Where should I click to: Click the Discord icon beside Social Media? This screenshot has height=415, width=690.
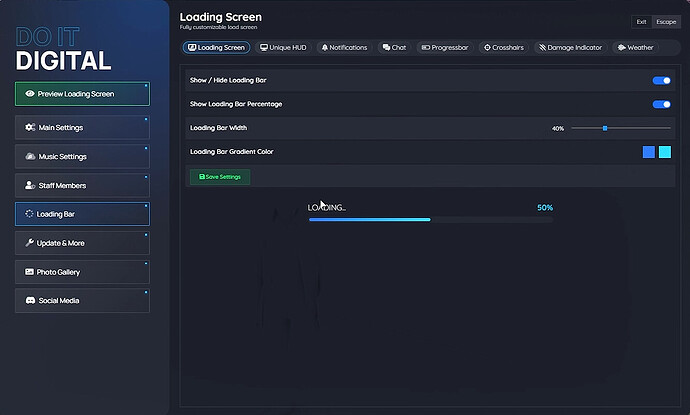pyautogui.click(x=30, y=301)
